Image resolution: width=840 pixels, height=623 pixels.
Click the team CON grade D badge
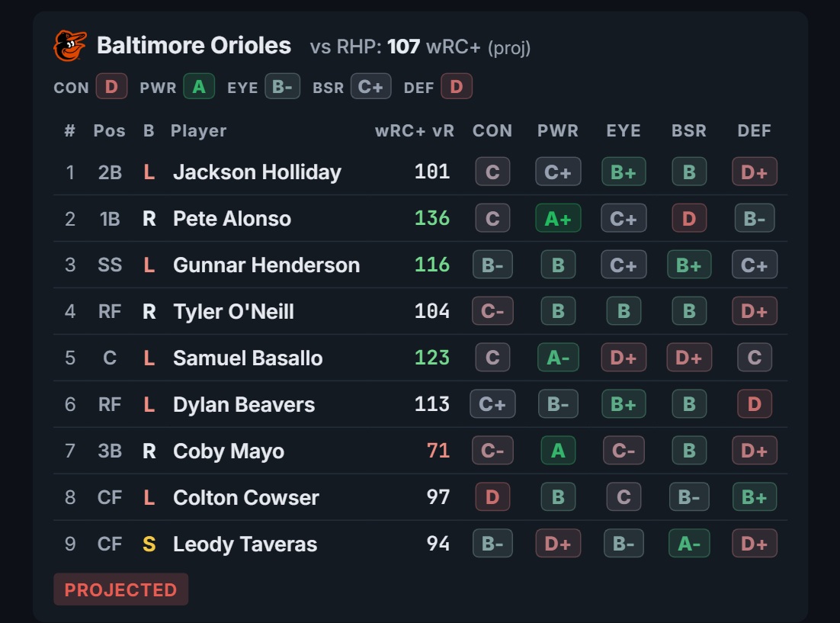[x=111, y=86]
